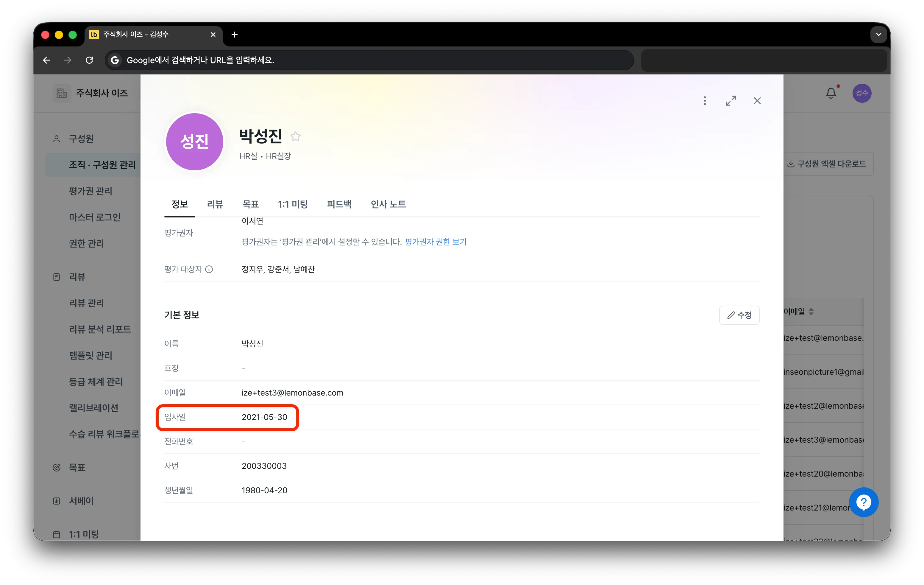Open the notification bell
This screenshot has width=924, height=585.
831,93
